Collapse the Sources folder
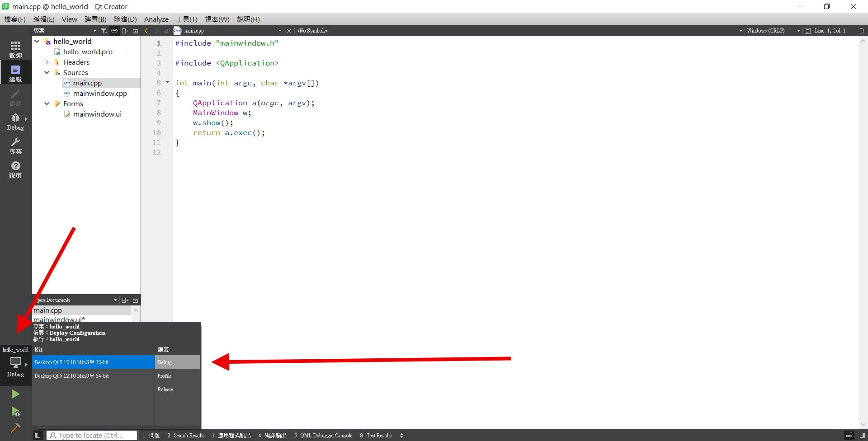Viewport: 868px width, 441px height. (47, 72)
